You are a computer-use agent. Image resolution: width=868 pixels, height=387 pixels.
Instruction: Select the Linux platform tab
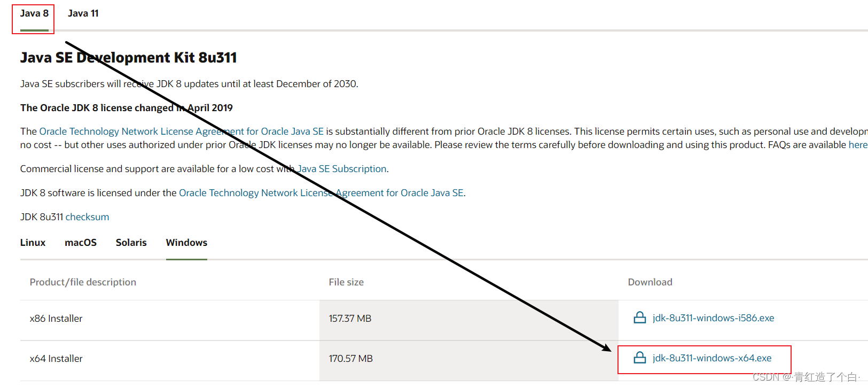click(x=33, y=243)
